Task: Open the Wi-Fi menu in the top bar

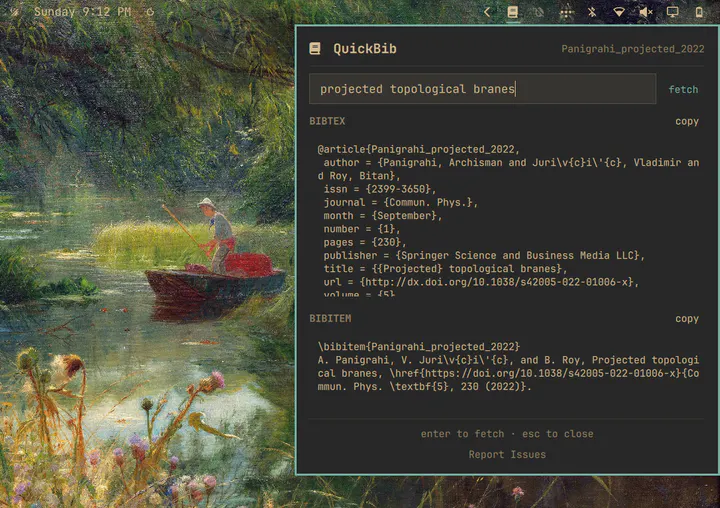Action: pos(619,12)
